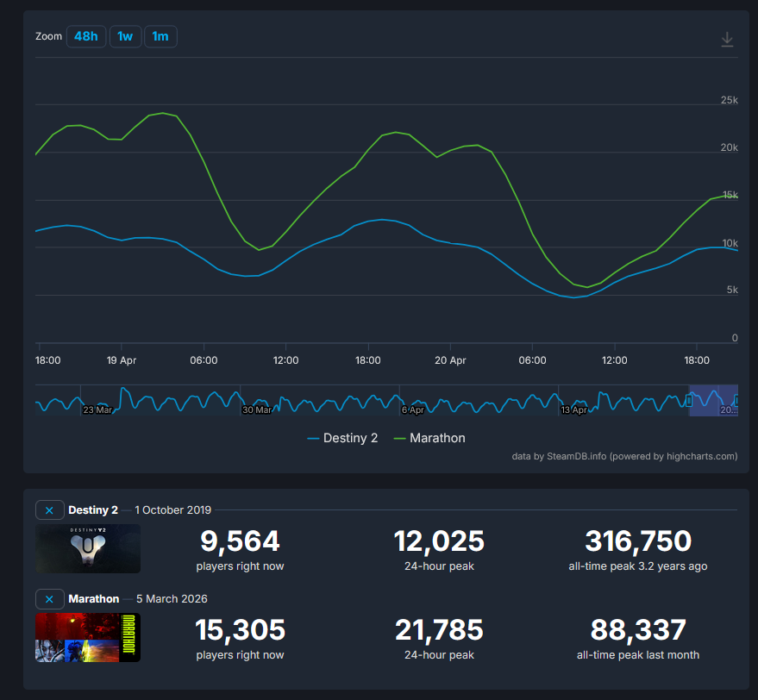This screenshot has width=758, height=700.
Task: Grab the navigator left range handle
Action: pos(689,400)
